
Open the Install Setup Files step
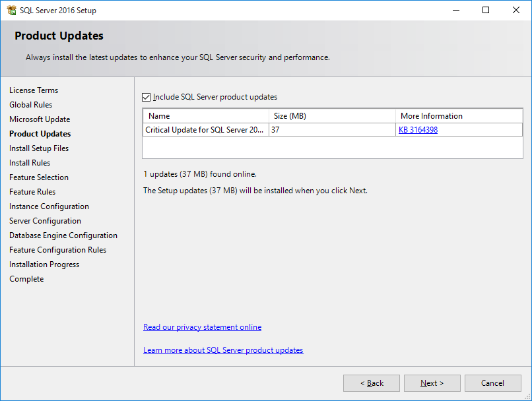38,148
